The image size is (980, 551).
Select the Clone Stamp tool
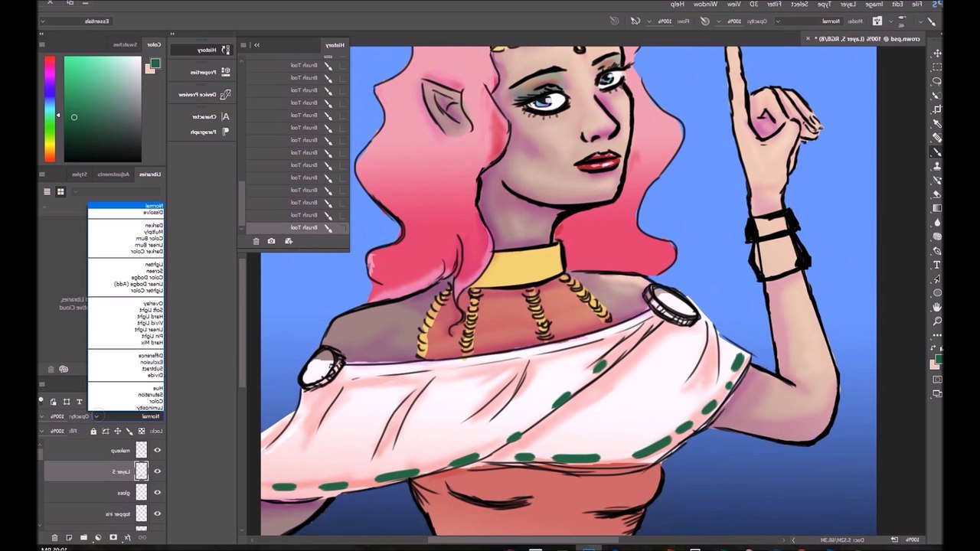tap(937, 166)
